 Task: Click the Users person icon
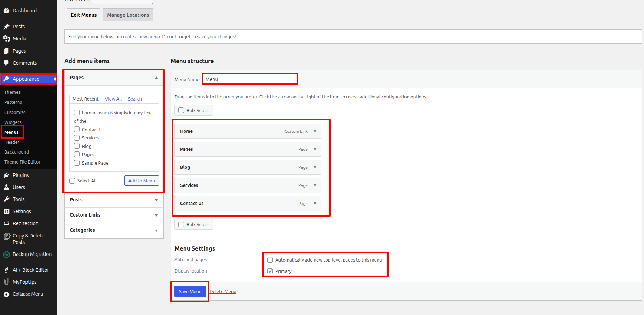(x=6, y=187)
